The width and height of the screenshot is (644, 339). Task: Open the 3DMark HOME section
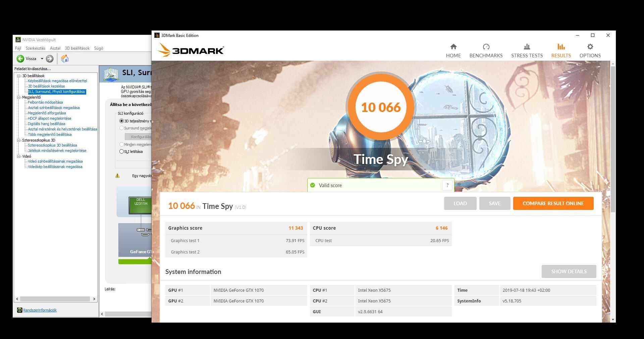point(453,51)
